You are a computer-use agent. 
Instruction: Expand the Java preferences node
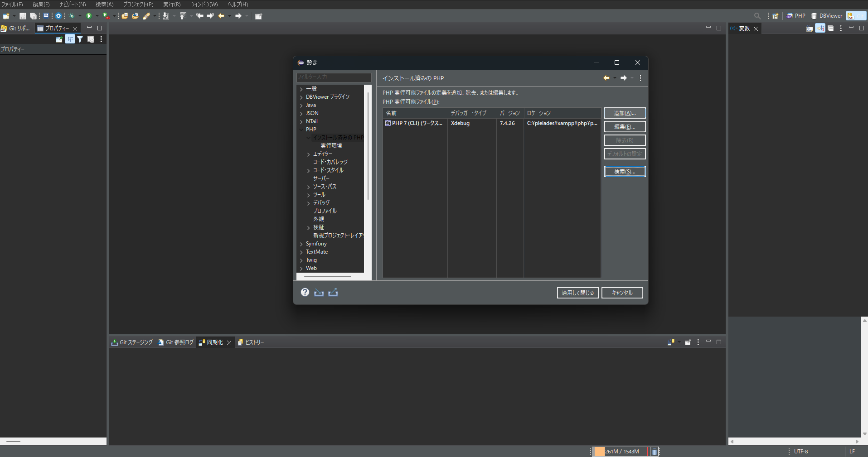(301, 106)
